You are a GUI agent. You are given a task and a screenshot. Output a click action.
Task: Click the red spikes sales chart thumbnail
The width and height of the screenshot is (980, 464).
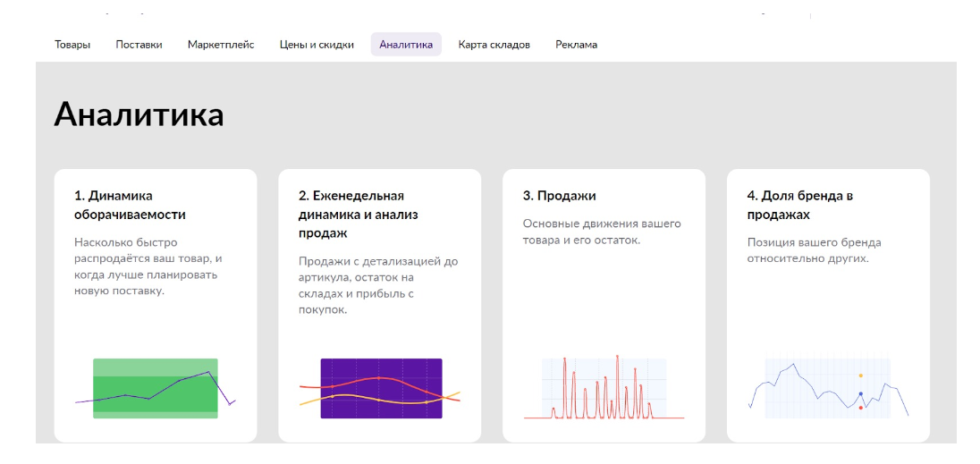coord(604,386)
